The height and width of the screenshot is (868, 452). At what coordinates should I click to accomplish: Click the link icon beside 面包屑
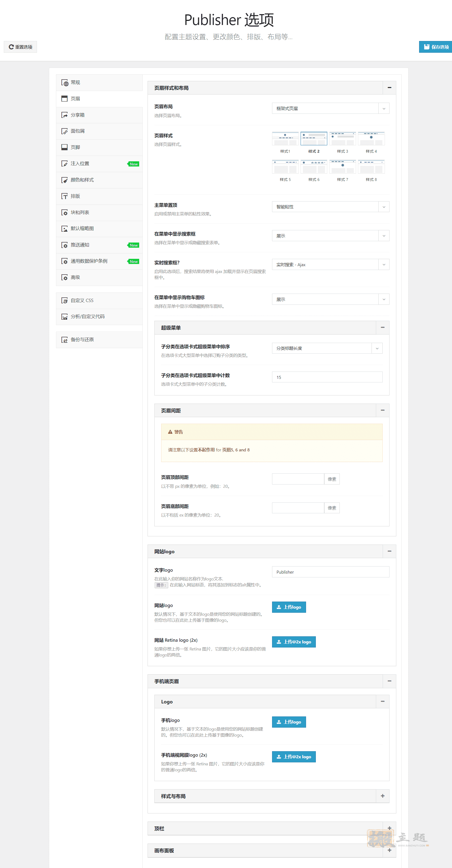[x=64, y=131]
